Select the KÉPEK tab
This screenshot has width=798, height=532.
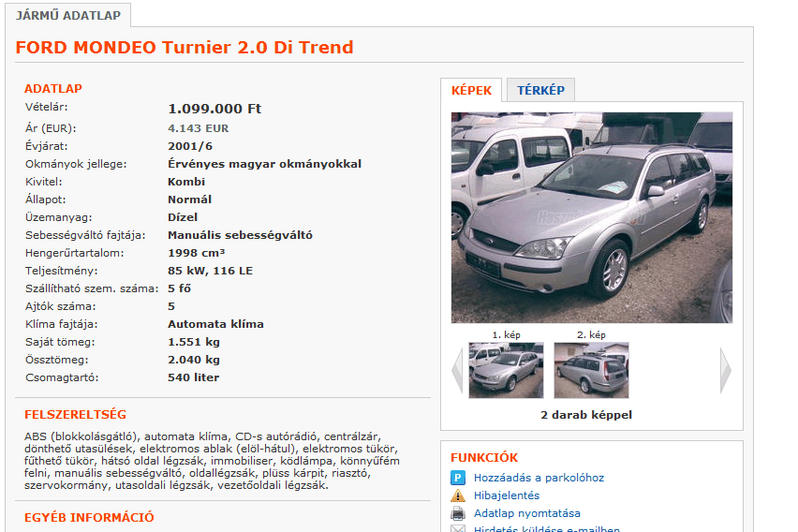pyautogui.click(x=471, y=90)
